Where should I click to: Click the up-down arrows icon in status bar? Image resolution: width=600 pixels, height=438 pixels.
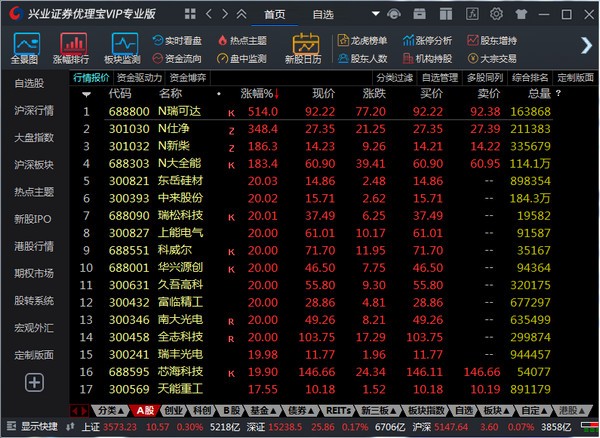click(x=70, y=426)
